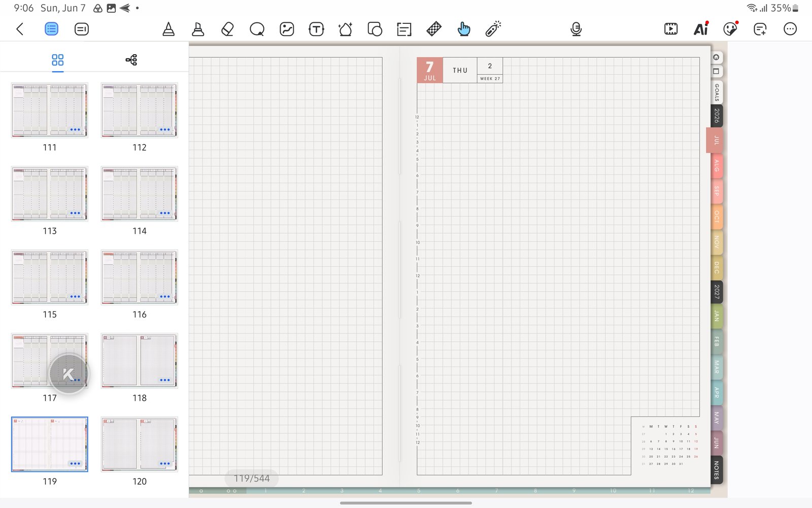Open options dots on page 120 thumbnail

click(165, 463)
